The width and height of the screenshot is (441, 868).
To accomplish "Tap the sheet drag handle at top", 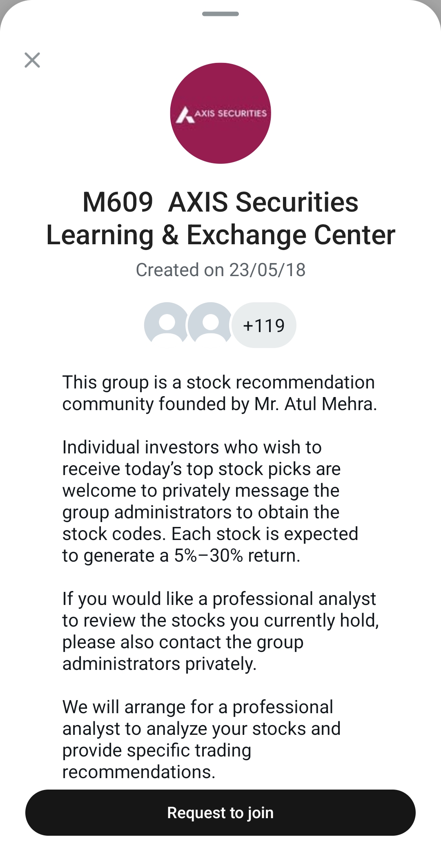I will [x=220, y=14].
